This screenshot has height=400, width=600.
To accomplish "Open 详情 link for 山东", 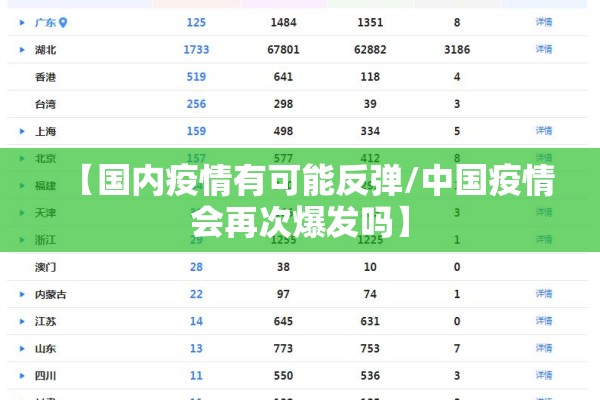I will (x=544, y=348).
